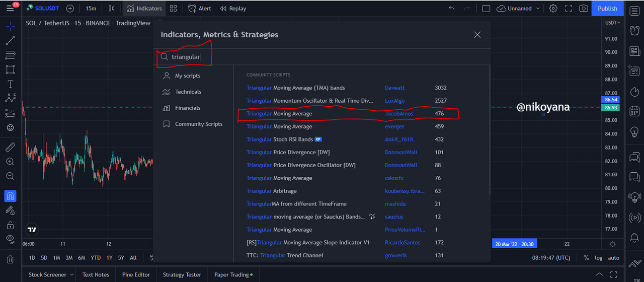Toggle stay in drawing mode
Screen dimensions: 644x282
coord(10,210)
